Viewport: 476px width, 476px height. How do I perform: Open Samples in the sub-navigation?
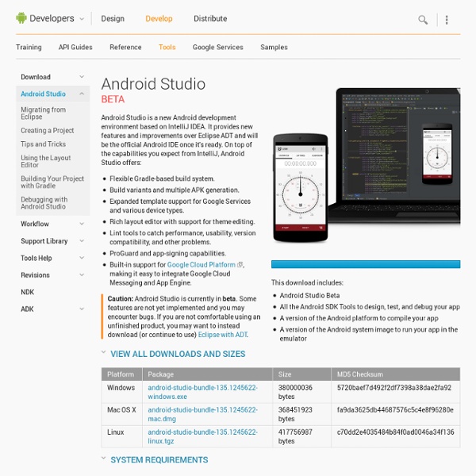tap(274, 47)
